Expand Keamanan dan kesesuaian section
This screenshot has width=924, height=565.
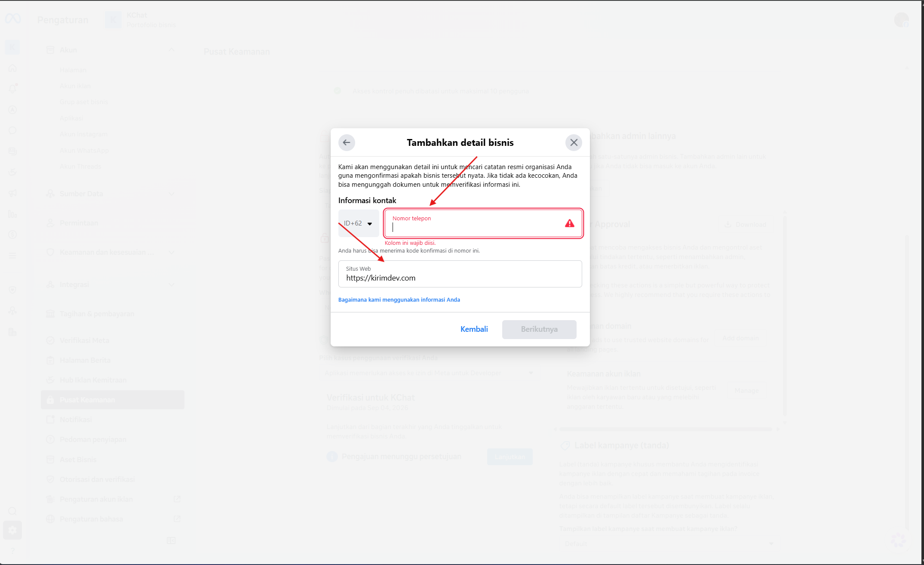click(172, 252)
